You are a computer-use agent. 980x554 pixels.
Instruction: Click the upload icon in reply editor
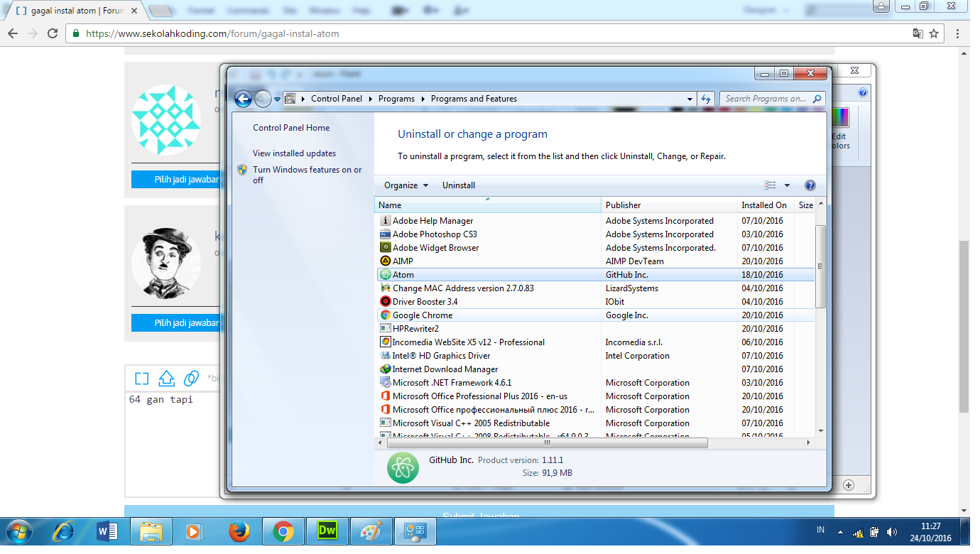point(166,378)
